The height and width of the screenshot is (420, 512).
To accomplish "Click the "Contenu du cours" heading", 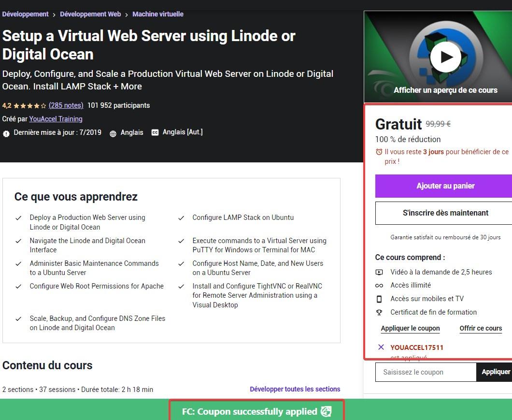I will [47, 365].
